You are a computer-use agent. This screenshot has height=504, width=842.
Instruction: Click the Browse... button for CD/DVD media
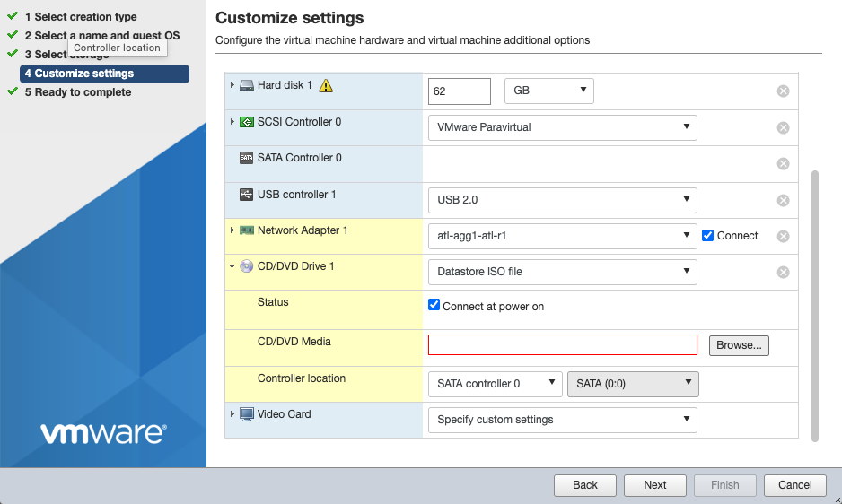[x=739, y=345]
